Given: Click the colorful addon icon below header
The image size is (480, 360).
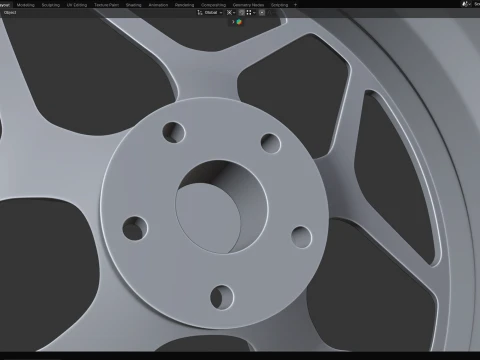Looking at the screenshot, I should [239, 22].
